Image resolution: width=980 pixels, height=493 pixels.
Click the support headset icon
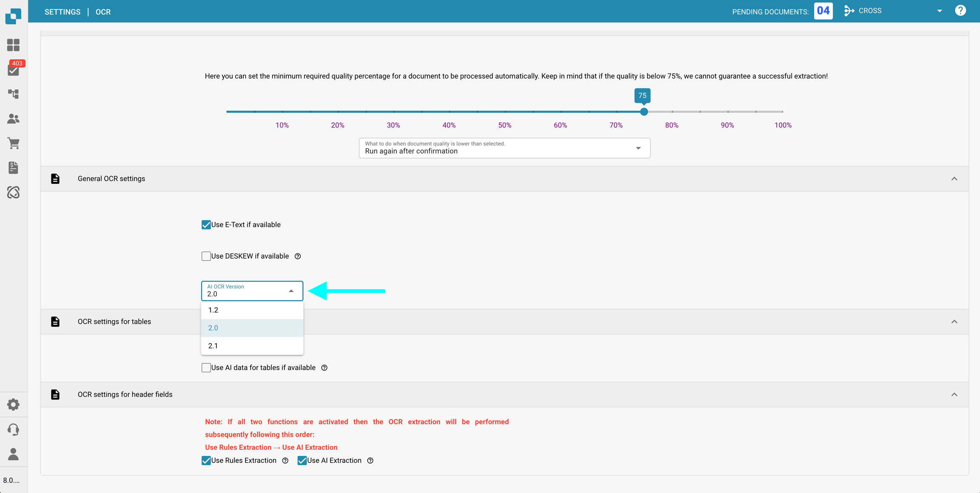pyautogui.click(x=13, y=429)
